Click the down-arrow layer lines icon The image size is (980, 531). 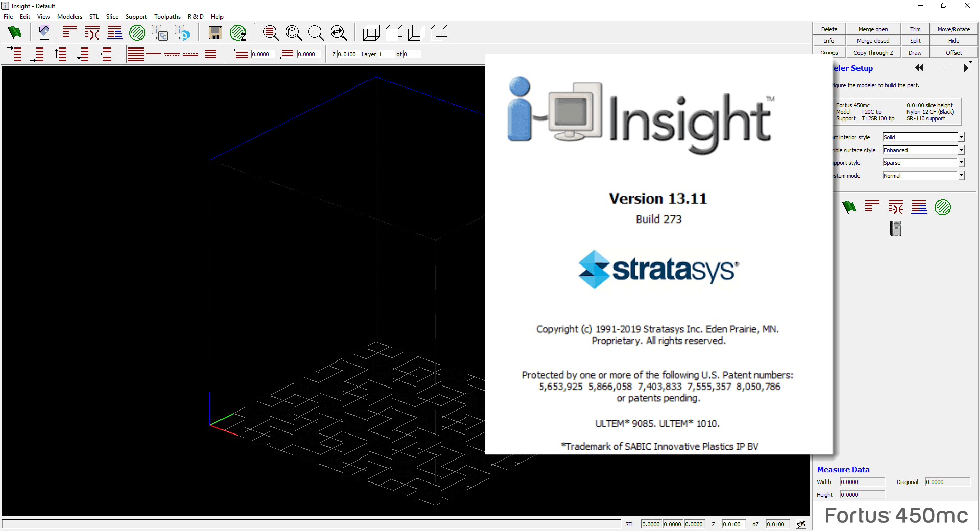83,54
